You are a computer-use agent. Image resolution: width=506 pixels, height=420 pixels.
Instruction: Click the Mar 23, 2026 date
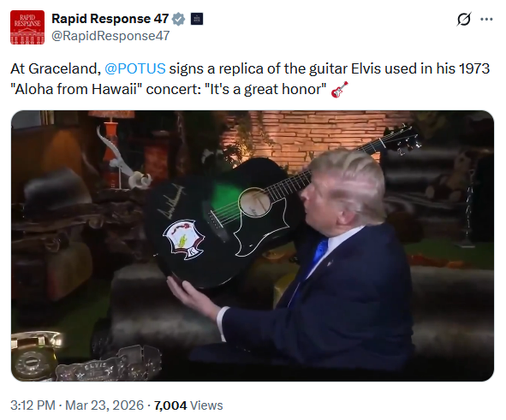click(104, 405)
